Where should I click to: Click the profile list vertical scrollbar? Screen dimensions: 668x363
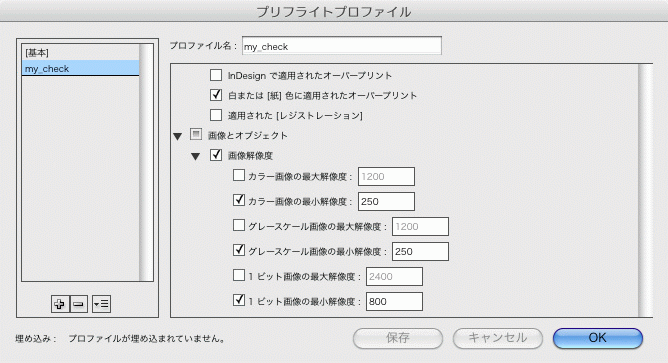(146, 162)
